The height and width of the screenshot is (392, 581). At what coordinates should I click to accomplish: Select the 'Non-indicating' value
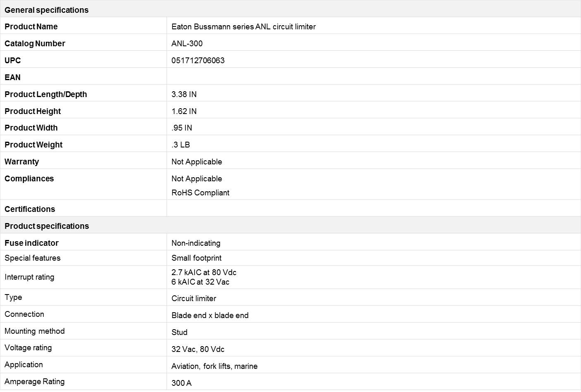[196, 243]
